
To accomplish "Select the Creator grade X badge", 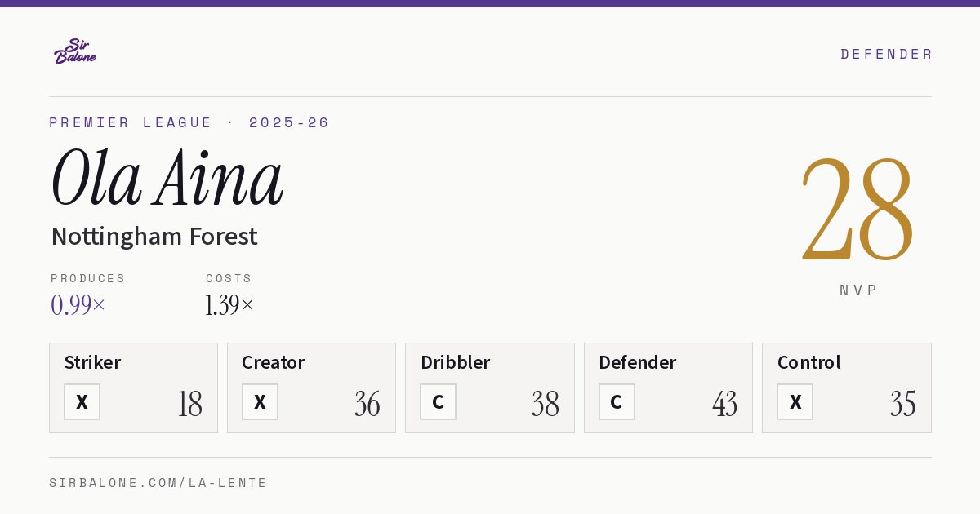I will 260,401.
